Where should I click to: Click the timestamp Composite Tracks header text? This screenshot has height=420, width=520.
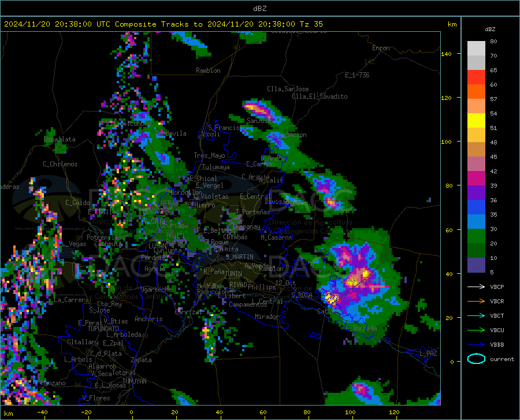[x=163, y=24]
